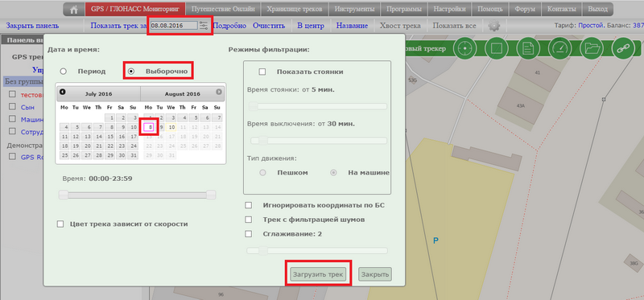The image size is (644, 300).
Task: Click Время стоянки slider handle
Action: tap(254, 106)
